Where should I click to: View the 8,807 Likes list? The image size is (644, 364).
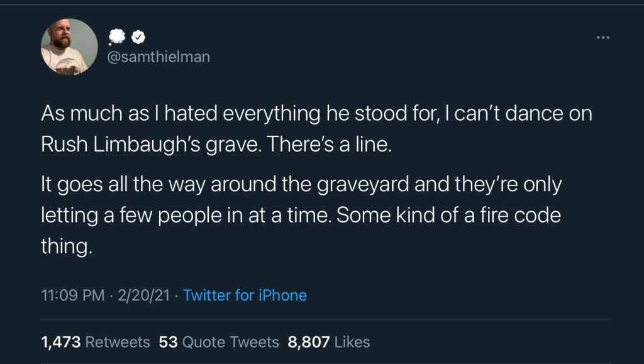328,342
